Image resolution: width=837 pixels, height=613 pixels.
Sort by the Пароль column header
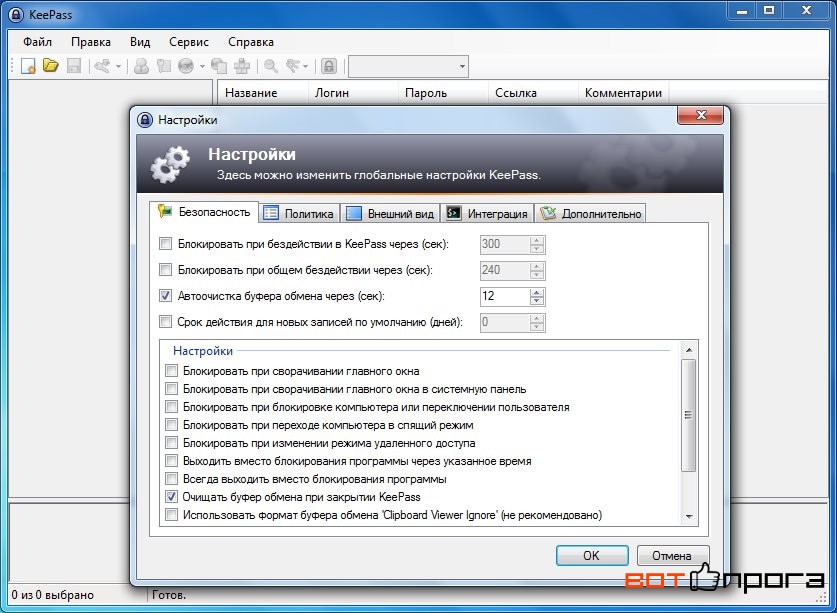click(x=443, y=92)
